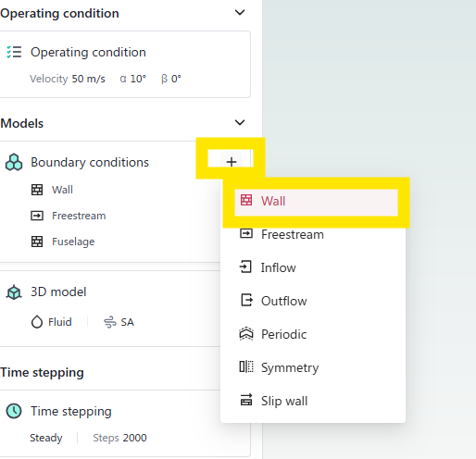Collapse the Models section chevron
476x459 pixels.
240,122
